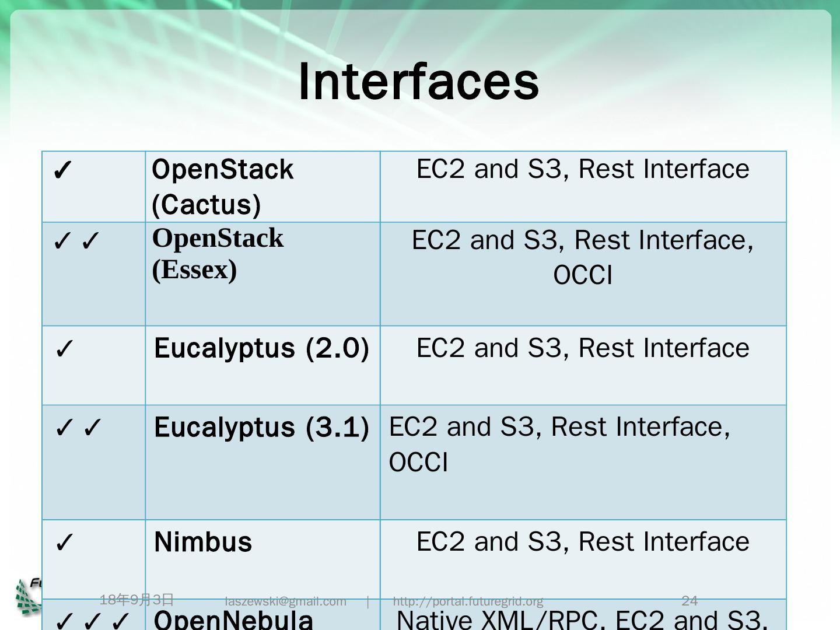Image resolution: width=840 pixels, height=630 pixels.
Task: Click the Eucalyptus (3.1) name cell
Action: [x=261, y=428]
